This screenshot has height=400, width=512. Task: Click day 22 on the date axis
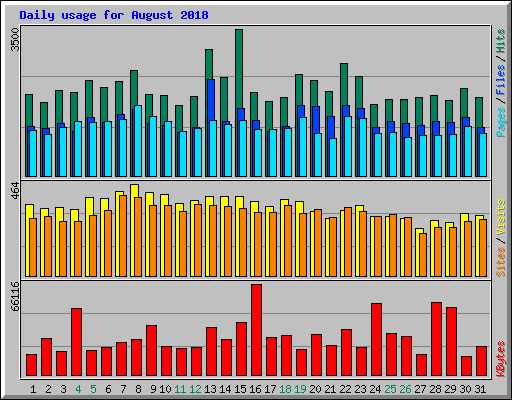pyautogui.click(x=345, y=389)
